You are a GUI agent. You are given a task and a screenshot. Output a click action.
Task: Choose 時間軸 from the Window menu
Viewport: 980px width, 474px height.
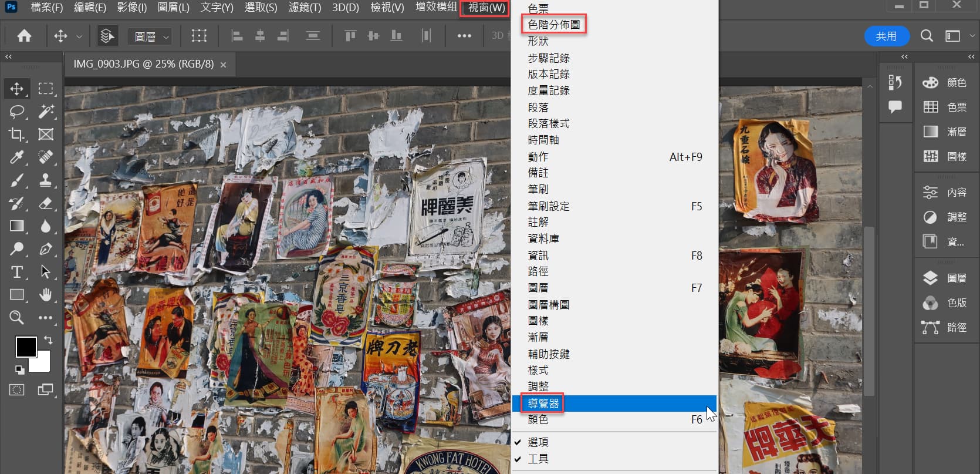pyautogui.click(x=614, y=140)
